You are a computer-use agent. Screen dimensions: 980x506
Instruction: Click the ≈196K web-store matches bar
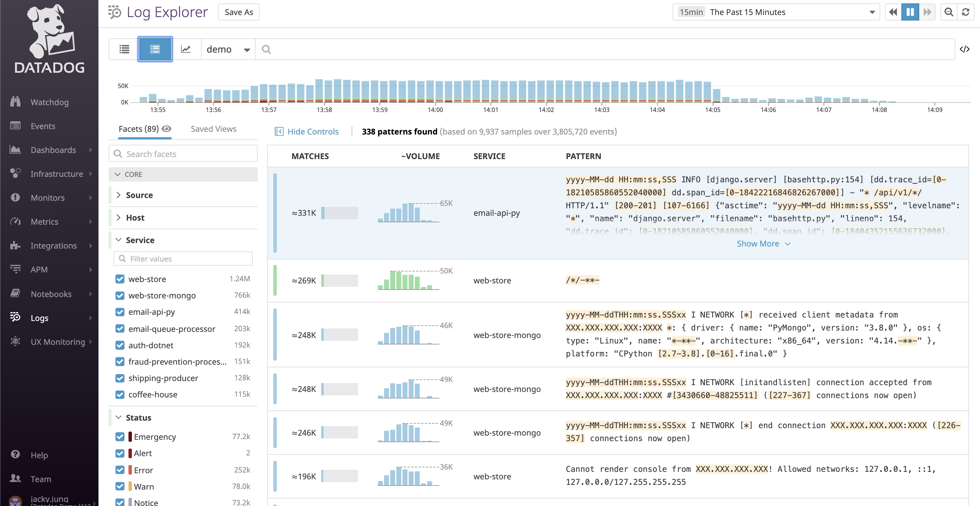(340, 476)
